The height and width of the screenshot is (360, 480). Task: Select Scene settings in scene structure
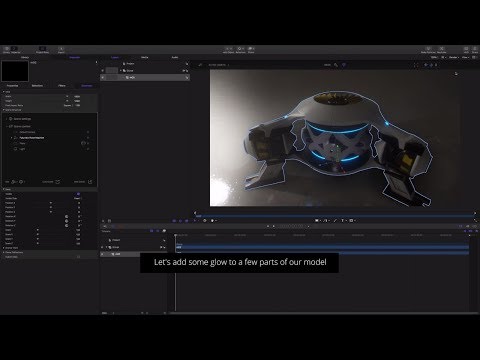click(x=22, y=119)
